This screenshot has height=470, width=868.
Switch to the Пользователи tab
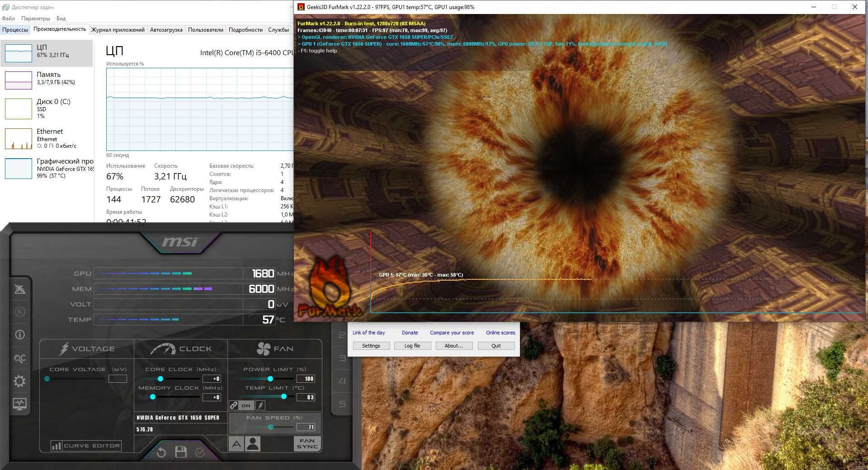coord(206,30)
